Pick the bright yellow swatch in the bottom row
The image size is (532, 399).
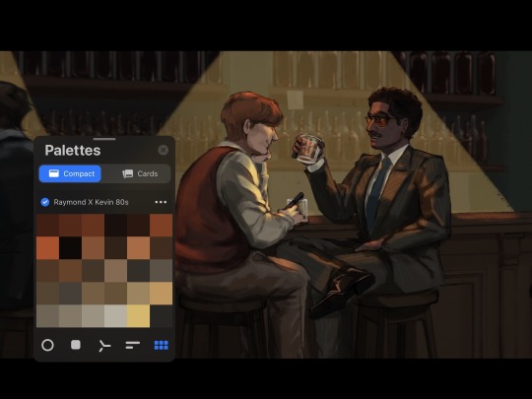(x=139, y=316)
